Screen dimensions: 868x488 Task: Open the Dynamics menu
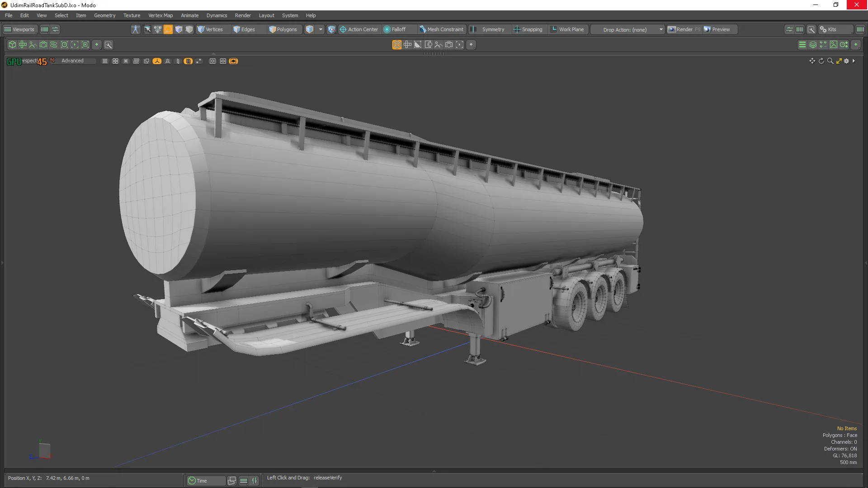[217, 15]
